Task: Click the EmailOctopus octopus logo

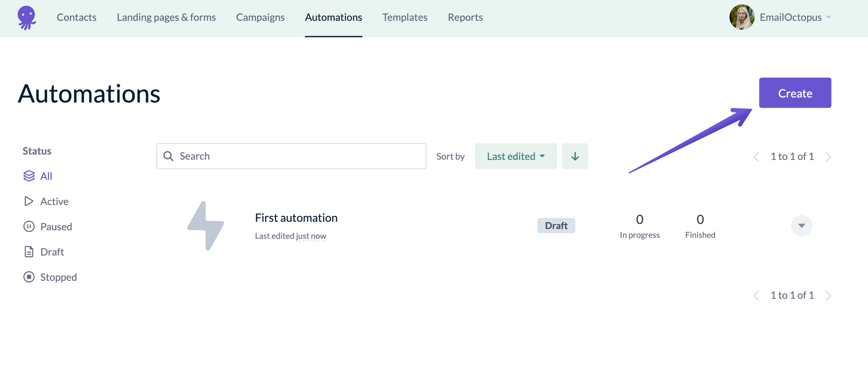Action: click(26, 18)
